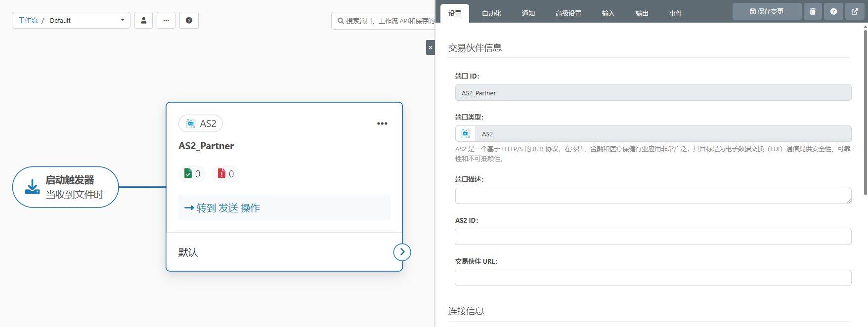The image size is (868, 327).
Task: Close settings panel with X handle
Action: click(x=430, y=47)
